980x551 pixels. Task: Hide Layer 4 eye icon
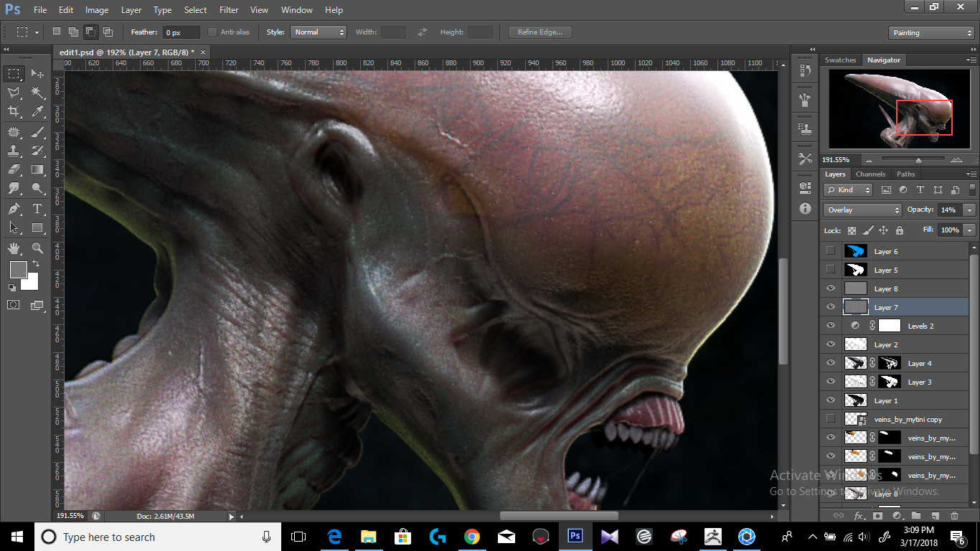pyautogui.click(x=831, y=363)
